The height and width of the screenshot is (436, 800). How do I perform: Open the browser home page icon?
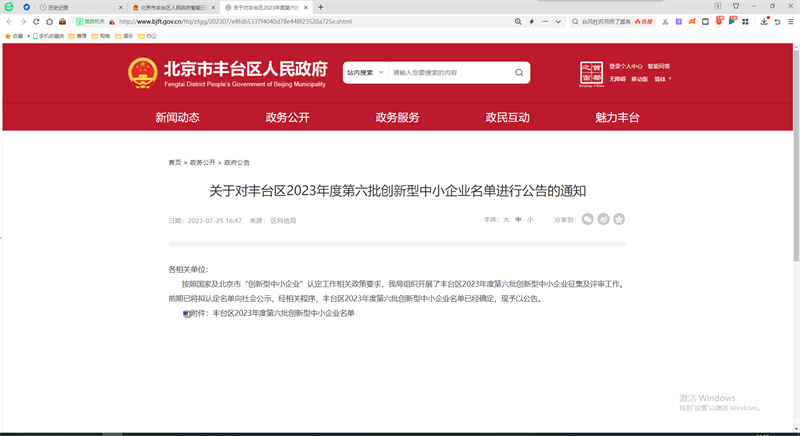(x=49, y=20)
